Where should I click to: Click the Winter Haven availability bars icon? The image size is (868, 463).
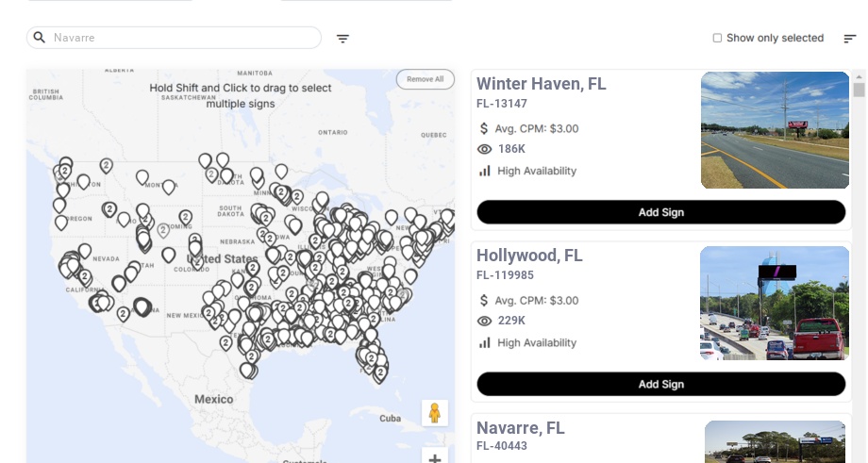pyautogui.click(x=485, y=171)
